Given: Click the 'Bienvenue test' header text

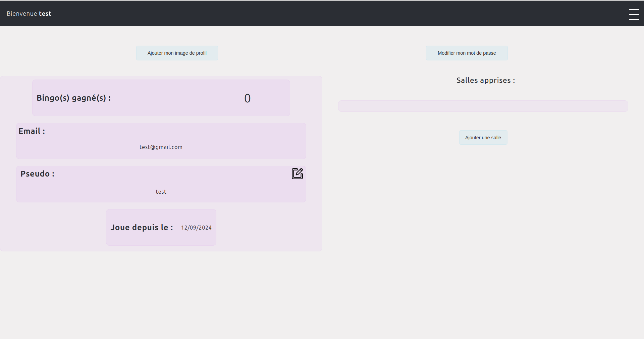Looking at the screenshot, I should click(x=29, y=13).
